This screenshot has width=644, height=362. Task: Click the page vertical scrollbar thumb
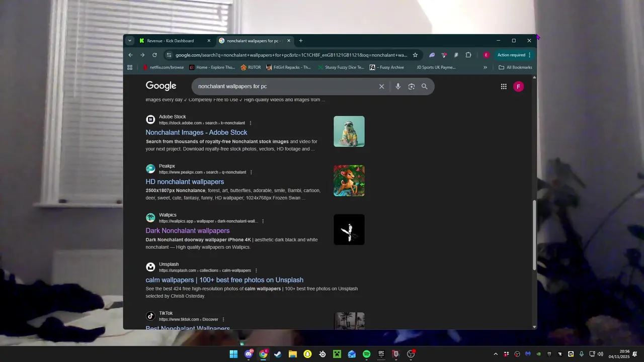coord(534,235)
